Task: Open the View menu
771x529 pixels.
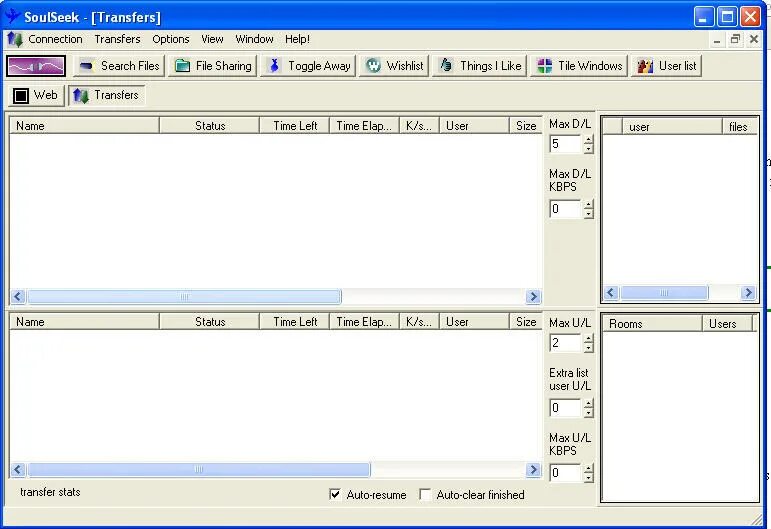Action: (x=212, y=39)
